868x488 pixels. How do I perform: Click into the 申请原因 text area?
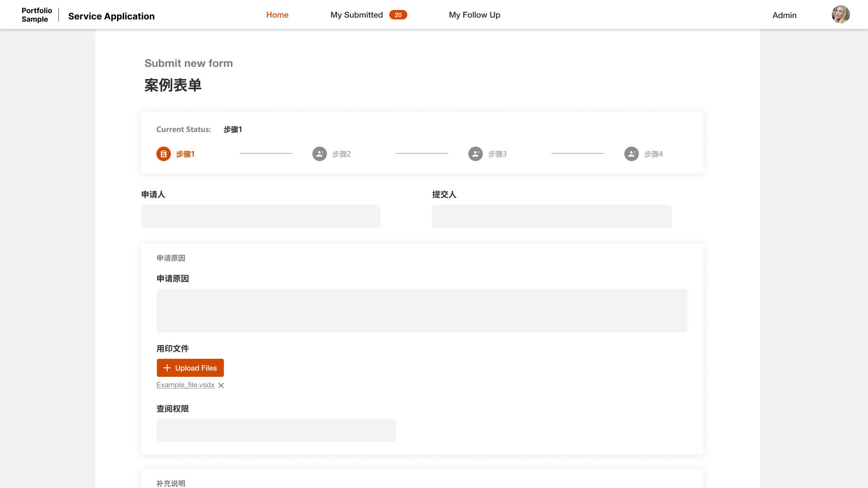tap(421, 310)
